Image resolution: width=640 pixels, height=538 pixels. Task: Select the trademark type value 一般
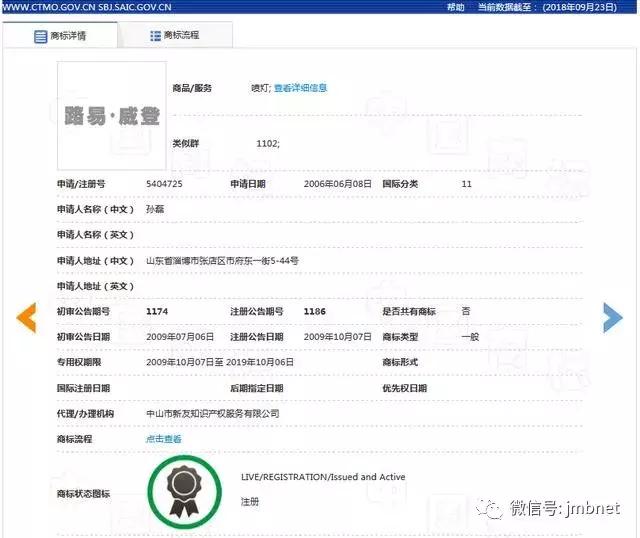470,337
